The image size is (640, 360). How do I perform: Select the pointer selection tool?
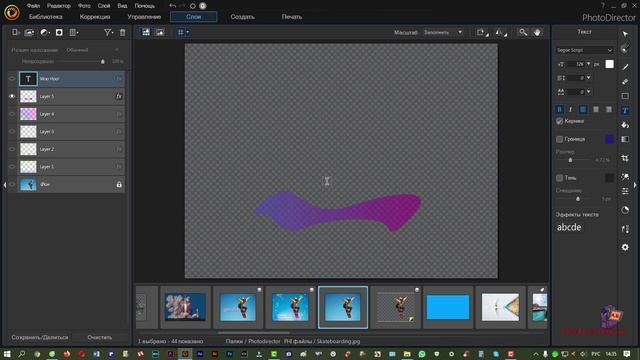[x=625, y=34]
